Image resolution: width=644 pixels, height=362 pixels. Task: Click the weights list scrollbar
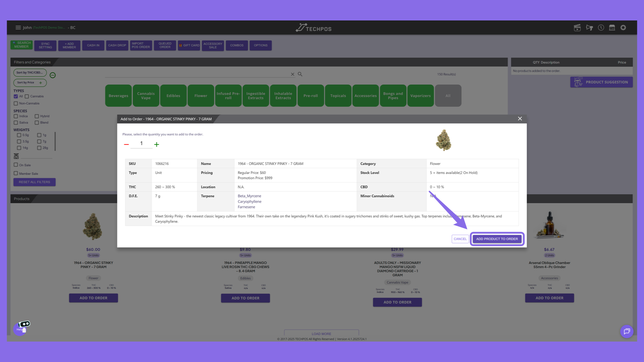(x=55, y=141)
